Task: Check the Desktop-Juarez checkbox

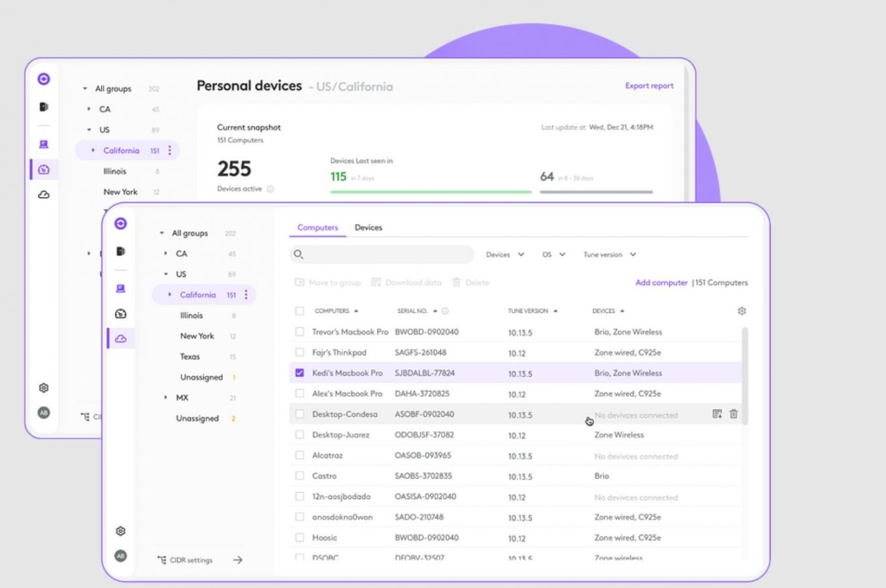Action: [299, 434]
